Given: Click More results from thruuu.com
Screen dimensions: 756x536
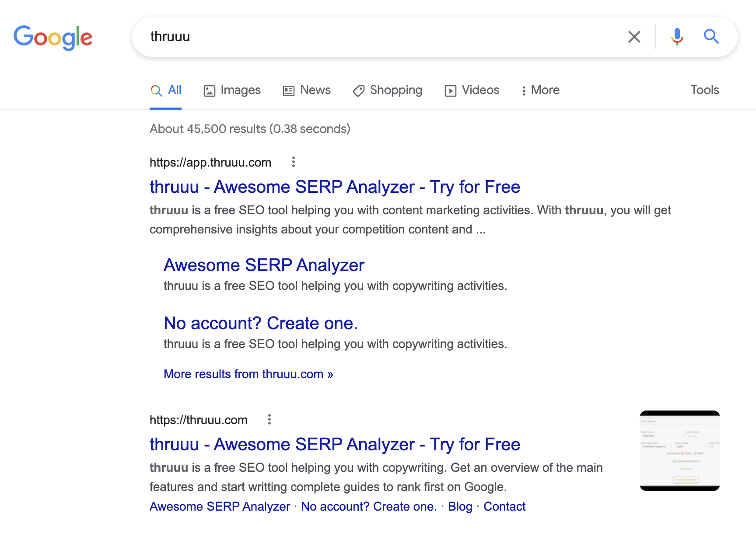Looking at the screenshot, I should 248,374.
